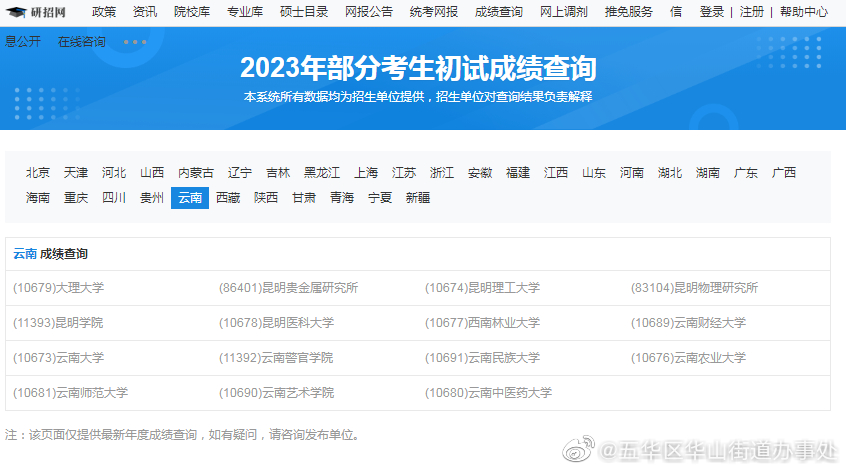
Task: Open 硕士目录 navigation link
Action: [304, 12]
